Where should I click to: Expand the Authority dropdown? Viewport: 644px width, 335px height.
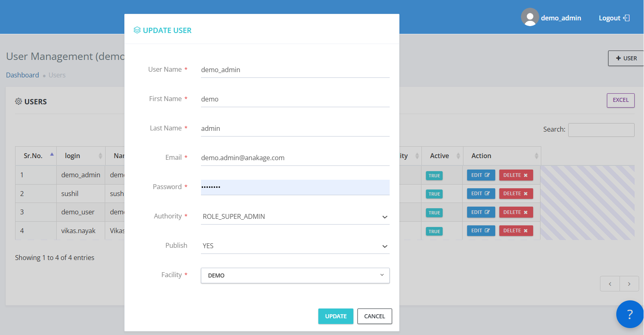[295, 216]
